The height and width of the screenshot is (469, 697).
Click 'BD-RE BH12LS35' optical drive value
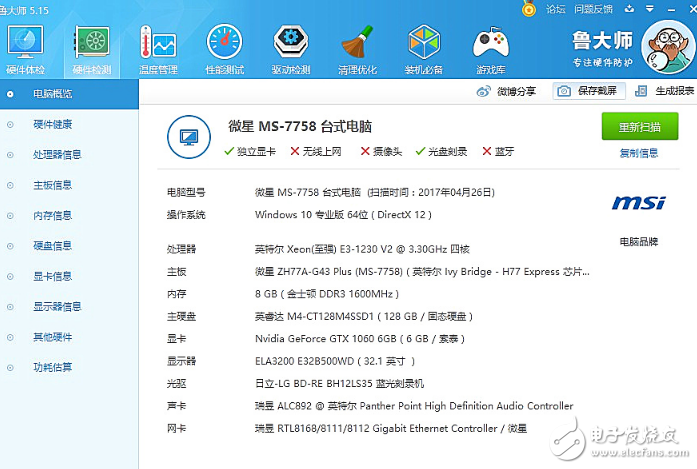tap(339, 383)
